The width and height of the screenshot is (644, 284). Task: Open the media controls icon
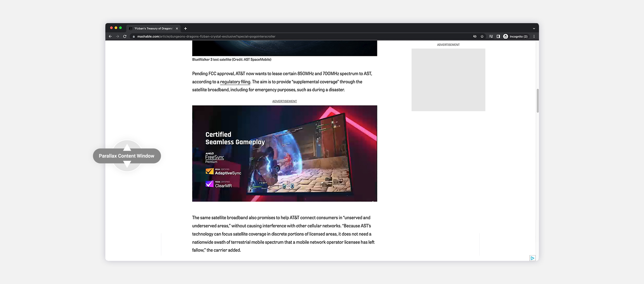coord(491,37)
